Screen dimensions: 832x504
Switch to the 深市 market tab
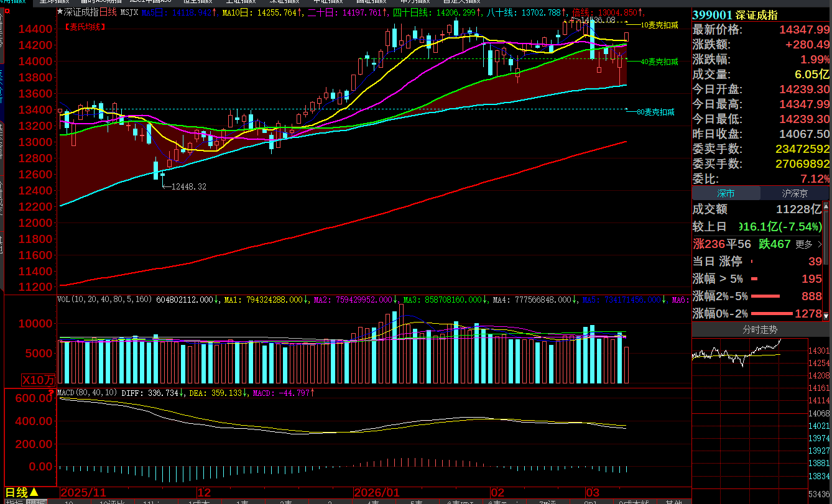pos(726,193)
